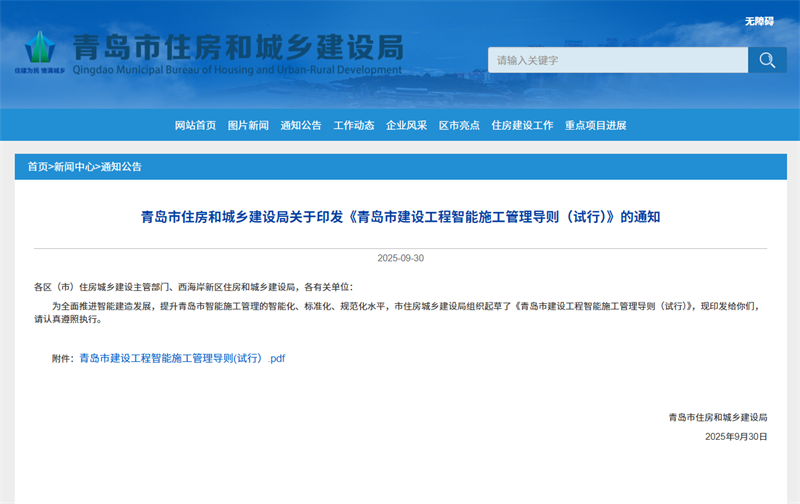The width and height of the screenshot is (800, 504).
Task: Open 区市亮点 navigation item
Action: click(459, 125)
